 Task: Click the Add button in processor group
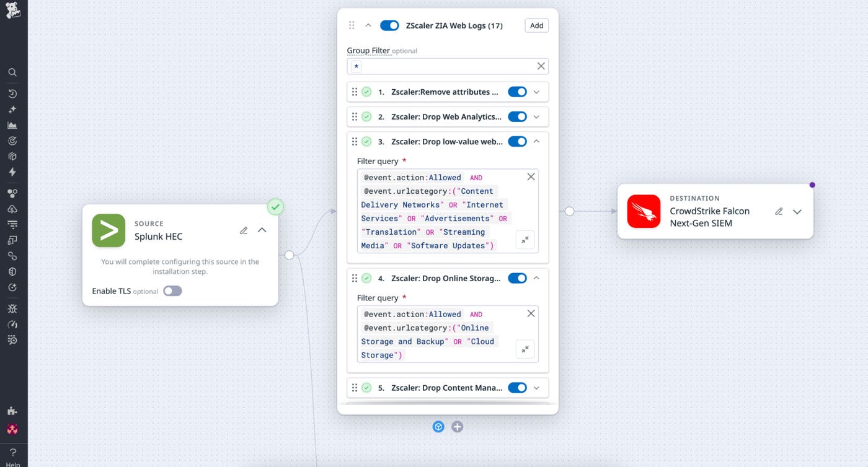coord(536,25)
